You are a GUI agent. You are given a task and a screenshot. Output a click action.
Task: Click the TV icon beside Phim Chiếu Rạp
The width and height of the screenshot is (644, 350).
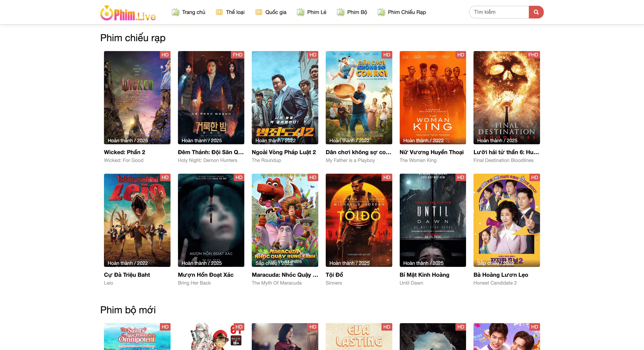pyautogui.click(x=381, y=12)
